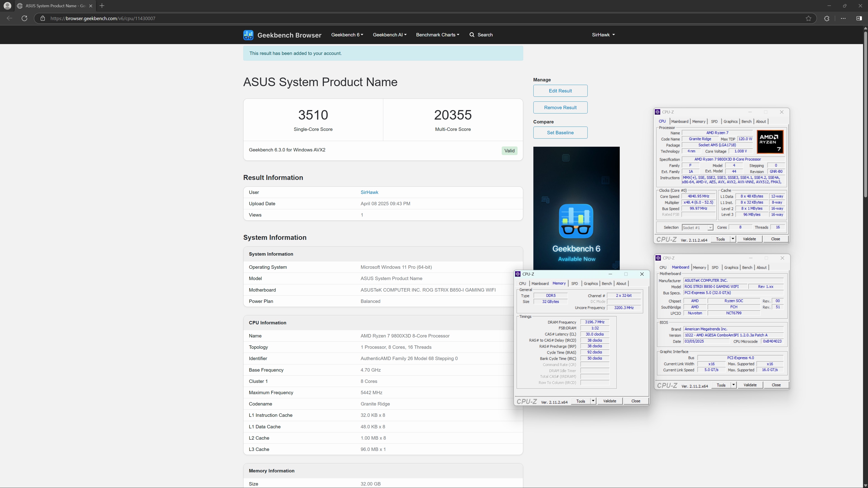The height and width of the screenshot is (488, 868).
Task: Click the CPU-Z Memory window title icon
Action: pos(518,274)
